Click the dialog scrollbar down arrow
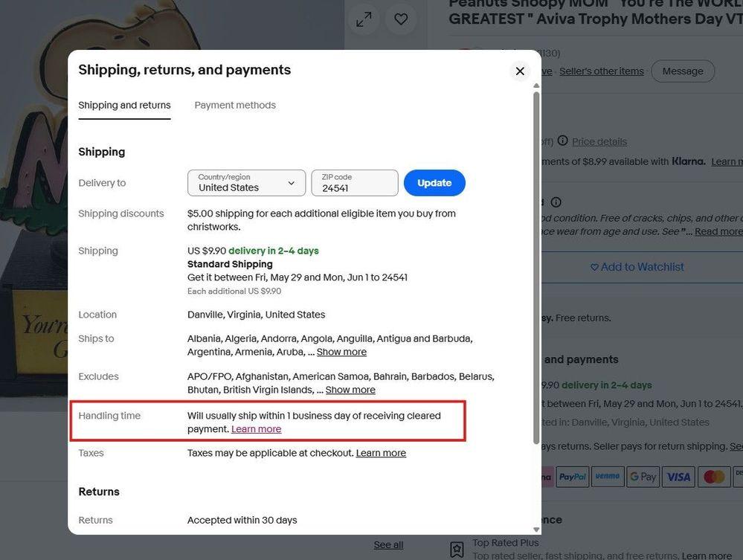Screen dimensions: 743x560 coord(536,530)
